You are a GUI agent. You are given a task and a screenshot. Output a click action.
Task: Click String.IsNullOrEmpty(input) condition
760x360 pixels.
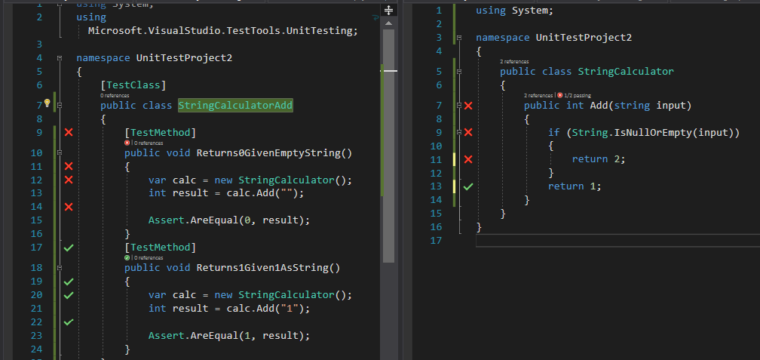[653, 133]
